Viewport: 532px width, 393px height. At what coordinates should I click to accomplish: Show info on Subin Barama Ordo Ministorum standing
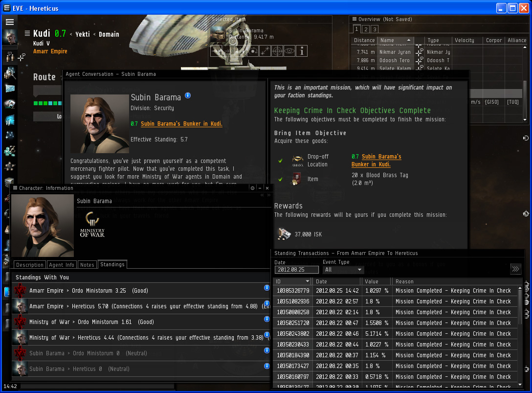click(x=266, y=350)
